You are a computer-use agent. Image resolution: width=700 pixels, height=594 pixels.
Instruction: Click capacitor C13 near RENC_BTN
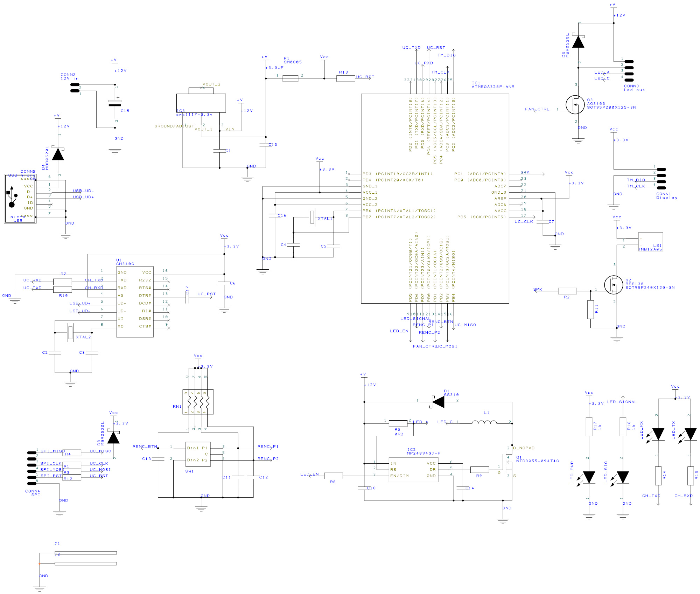158,459
